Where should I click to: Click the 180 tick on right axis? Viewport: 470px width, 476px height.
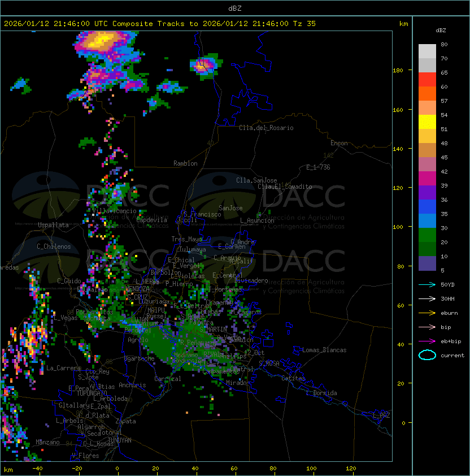398,71
